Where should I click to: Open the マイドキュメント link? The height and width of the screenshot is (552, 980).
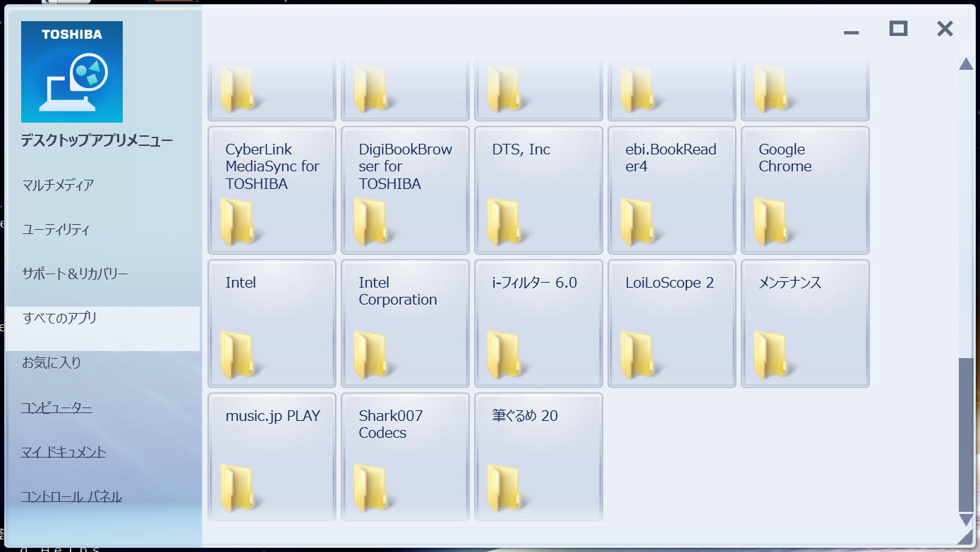pos(63,452)
